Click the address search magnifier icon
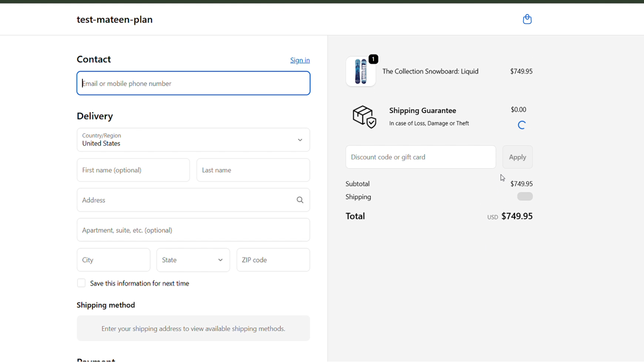 point(300,200)
